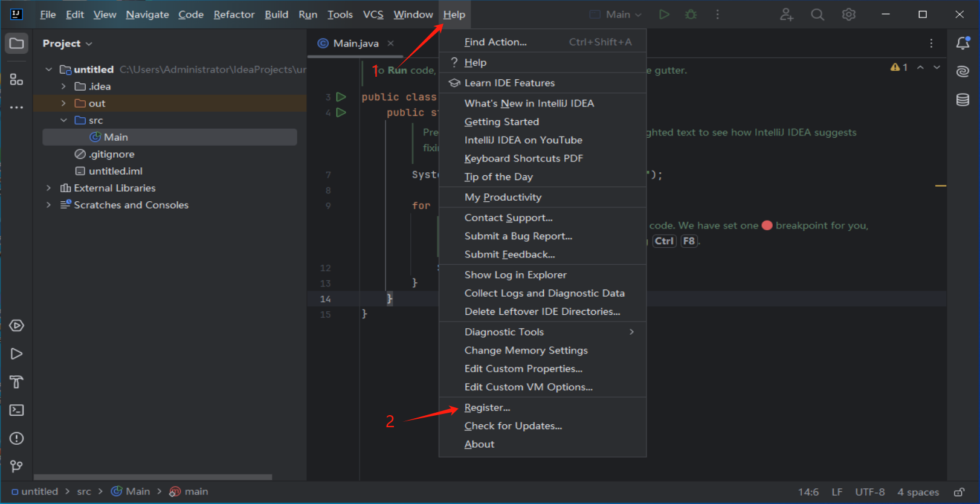Open the Build hammer tool window

[x=16, y=382]
